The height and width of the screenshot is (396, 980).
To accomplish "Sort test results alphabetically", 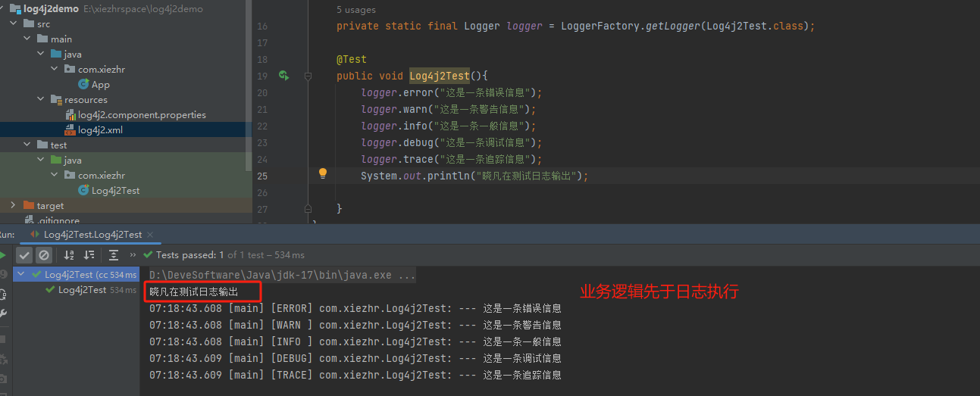I will [69, 255].
